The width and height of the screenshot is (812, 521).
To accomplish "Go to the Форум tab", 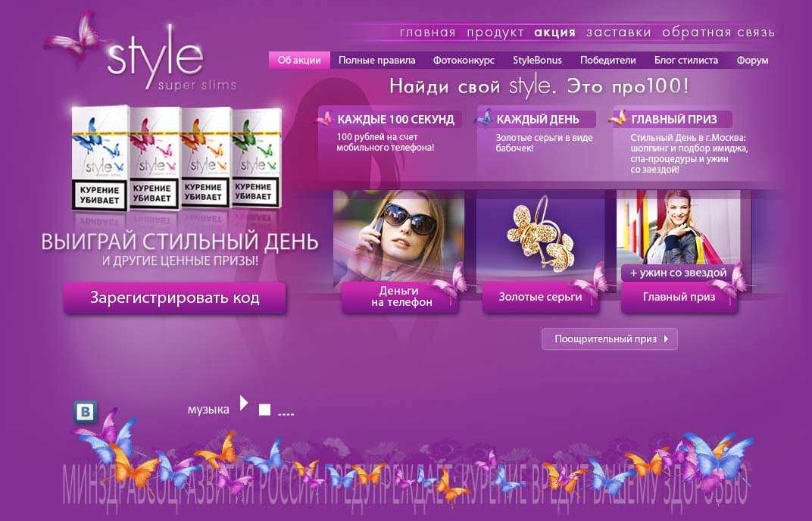I will pos(752,60).
